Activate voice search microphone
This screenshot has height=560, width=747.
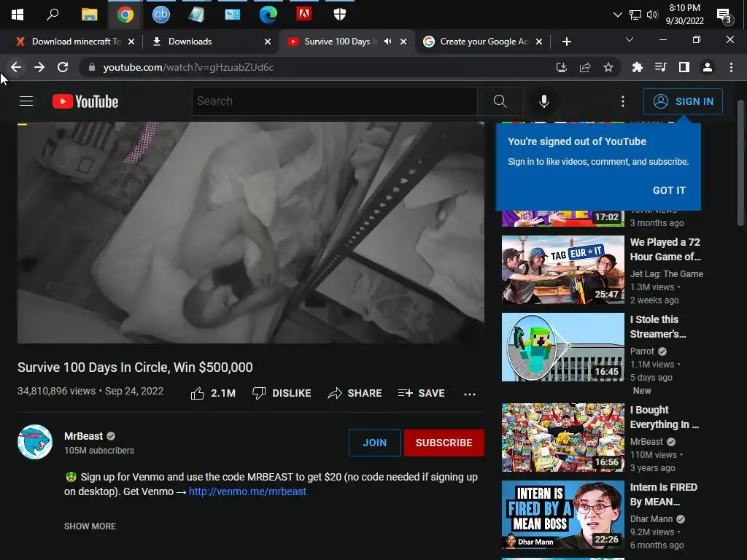tap(543, 101)
